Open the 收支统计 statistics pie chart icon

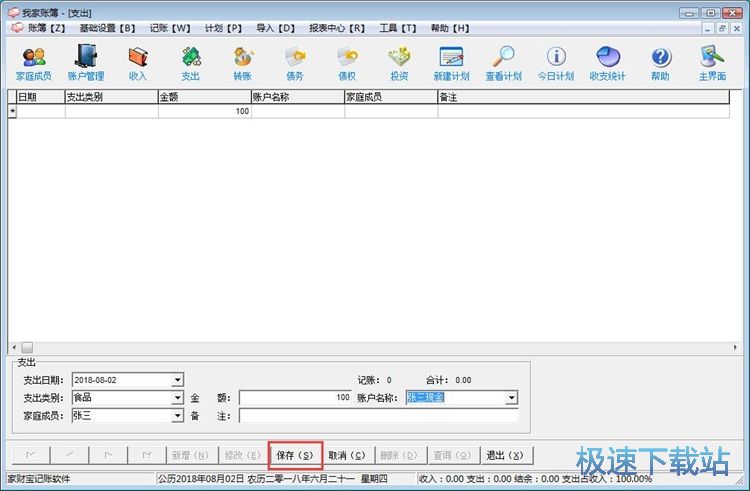[608, 62]
